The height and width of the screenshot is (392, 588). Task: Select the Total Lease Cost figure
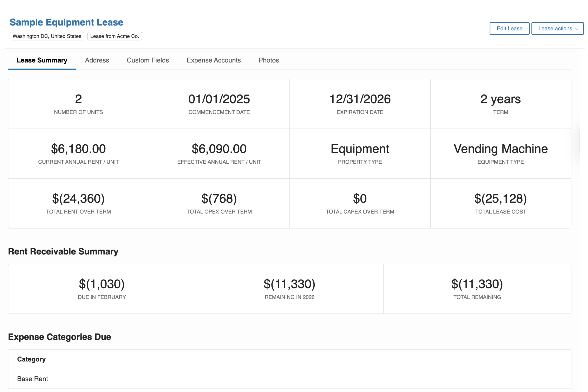point(501,199)
